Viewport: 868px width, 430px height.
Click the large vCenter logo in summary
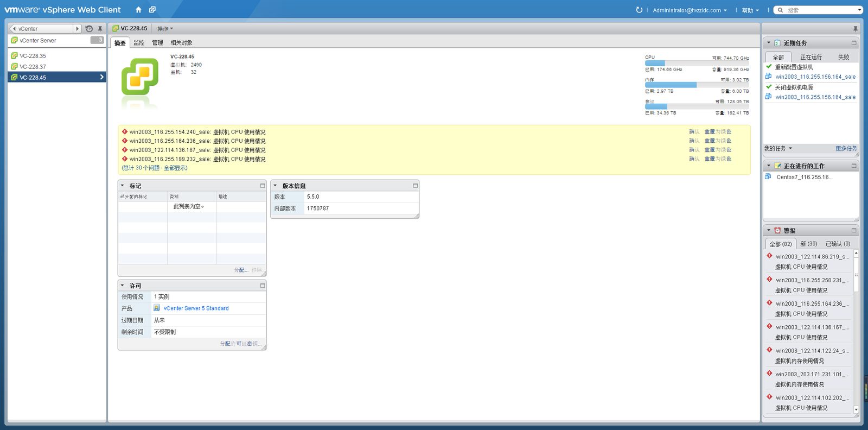tap(140, 77)
